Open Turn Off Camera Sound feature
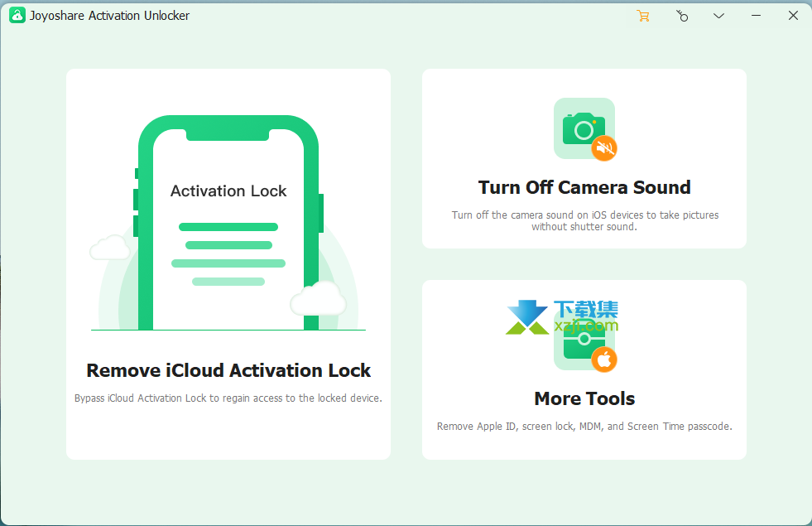This screenshot has height=526, width=812. 584,187
